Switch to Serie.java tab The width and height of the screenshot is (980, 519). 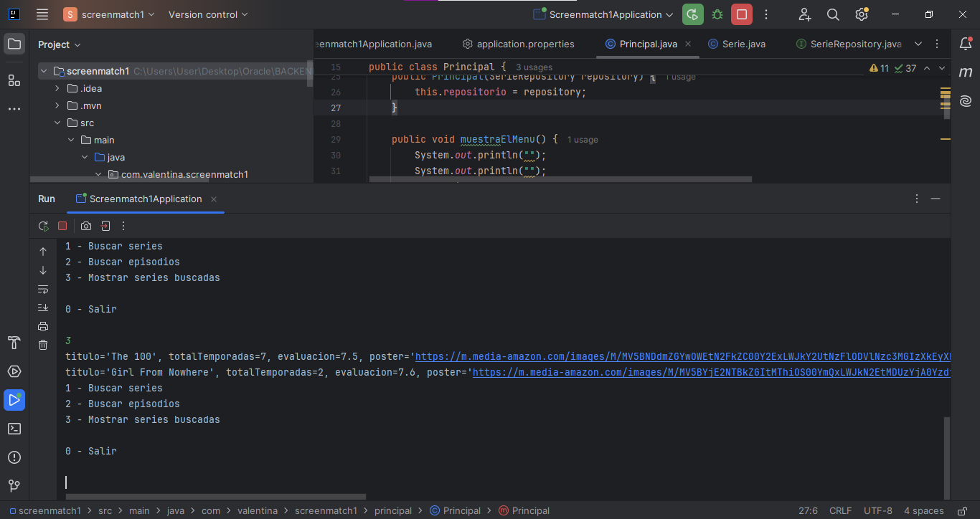tap(737, 44)
